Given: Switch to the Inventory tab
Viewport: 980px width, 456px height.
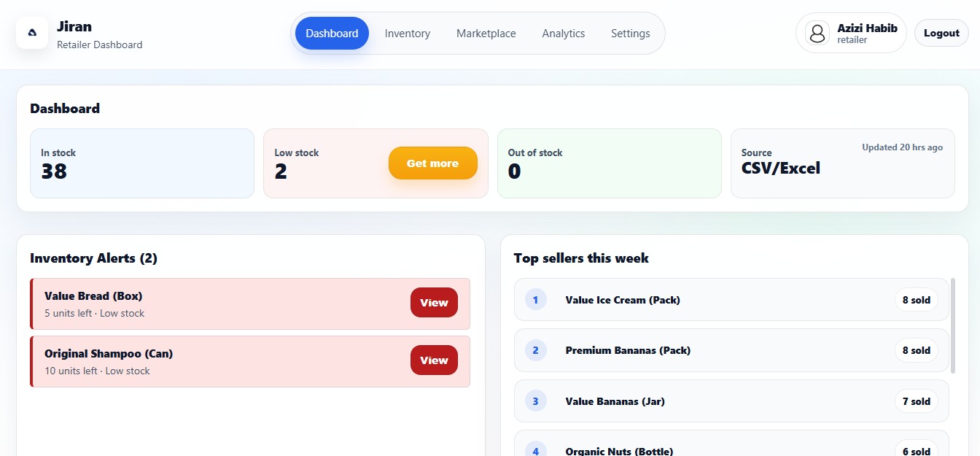Looking at the screenshot, I should 407,34.
